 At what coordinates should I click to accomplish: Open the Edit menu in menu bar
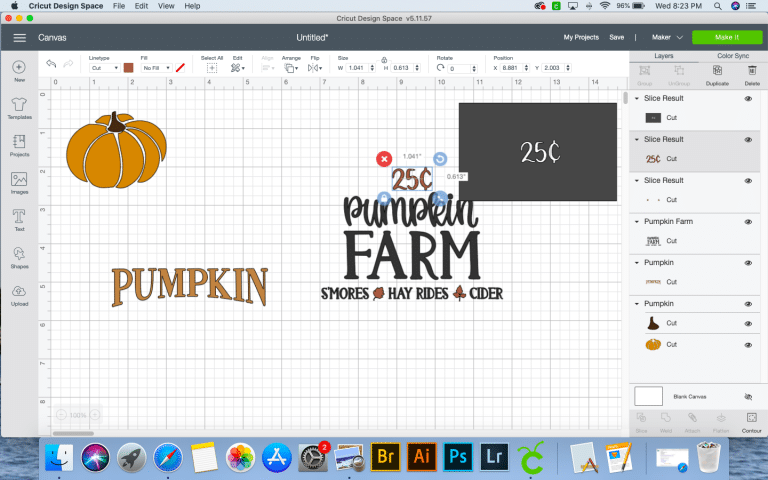(x=141, y=6)
